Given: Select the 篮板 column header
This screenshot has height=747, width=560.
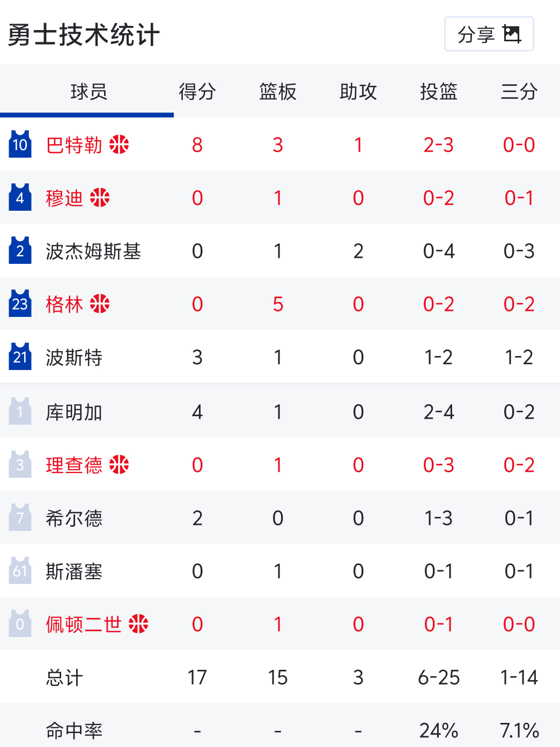Looking at the screenshot, I should pyautogui.click(x=278, y=91).
